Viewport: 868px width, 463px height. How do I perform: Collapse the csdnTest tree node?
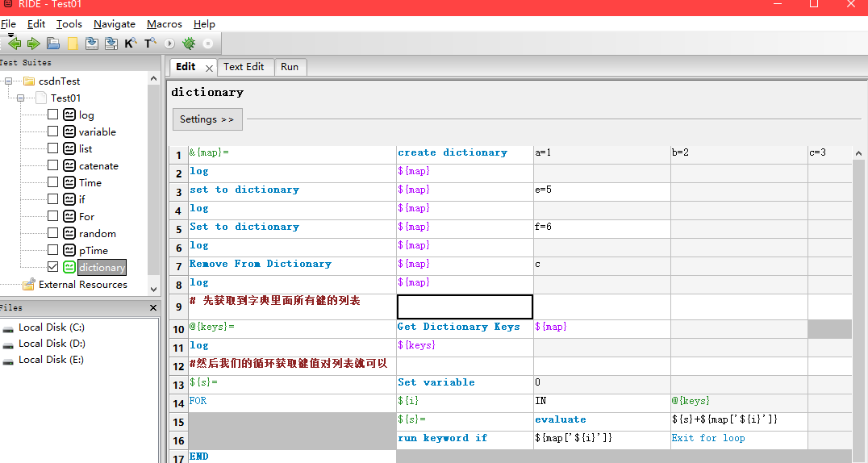(x=8, y=81)
